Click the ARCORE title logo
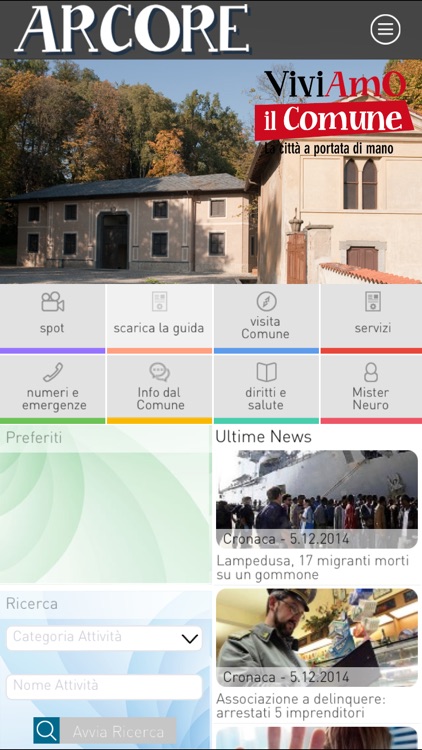This screenshot has height=750, width=422. pos(133,29)
